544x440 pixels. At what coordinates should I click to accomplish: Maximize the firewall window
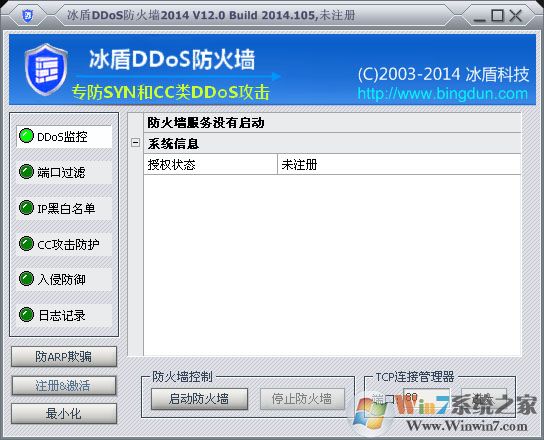point(497,16)
